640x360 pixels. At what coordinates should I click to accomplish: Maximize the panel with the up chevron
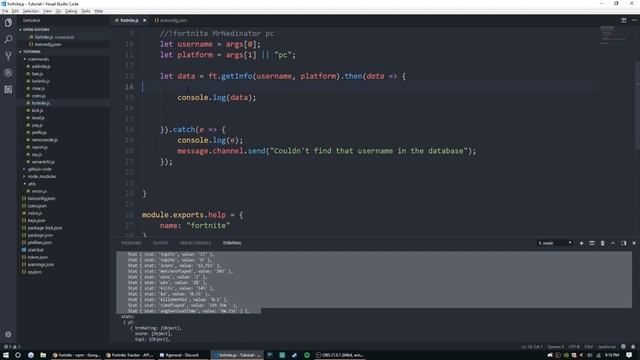click(x=613, y=243)
